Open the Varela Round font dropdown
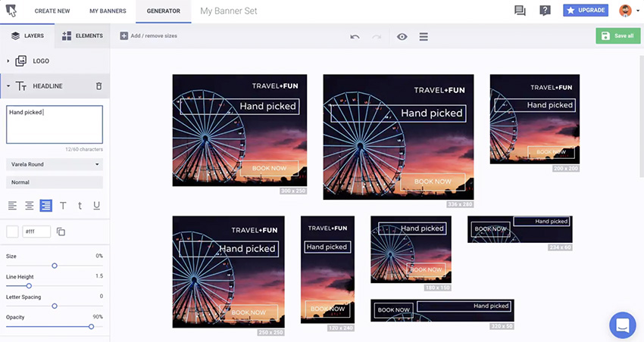Screen dimensions: 644x342 click(x=55, y=164)
